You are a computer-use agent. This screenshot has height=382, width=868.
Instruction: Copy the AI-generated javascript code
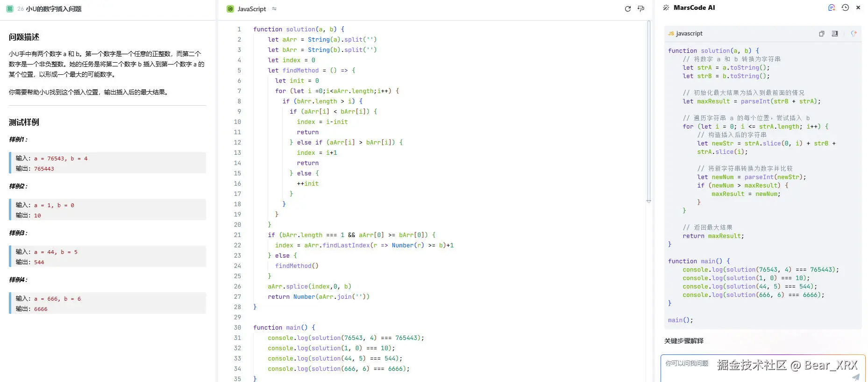tap(821, 34)
